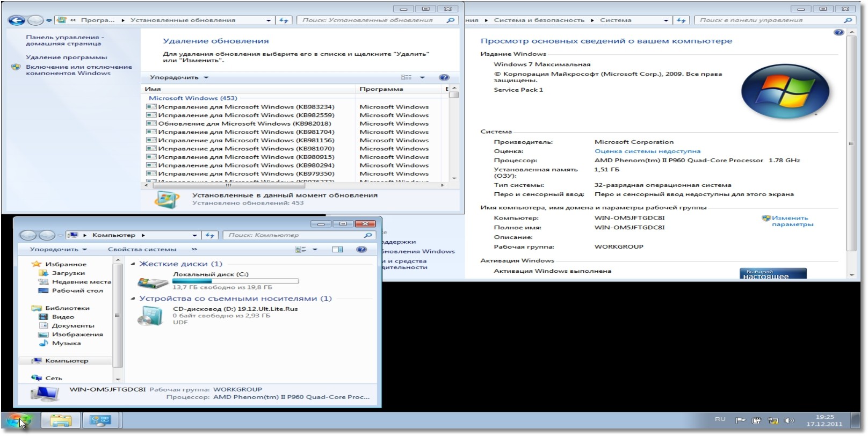Go back in the installed updates window
The width and height of the screenshot is (868, 436).
[x=17, y=20]
